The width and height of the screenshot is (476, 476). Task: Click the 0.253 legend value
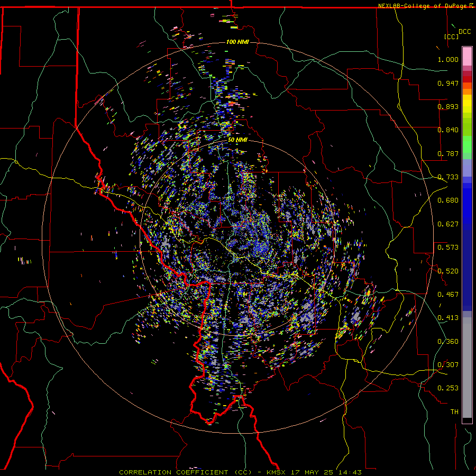[448, 388]
